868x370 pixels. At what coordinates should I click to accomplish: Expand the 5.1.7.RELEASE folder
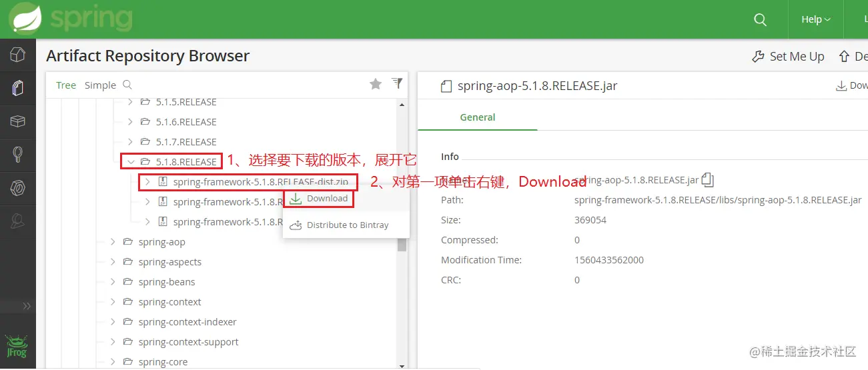click(x=131, y=142)
